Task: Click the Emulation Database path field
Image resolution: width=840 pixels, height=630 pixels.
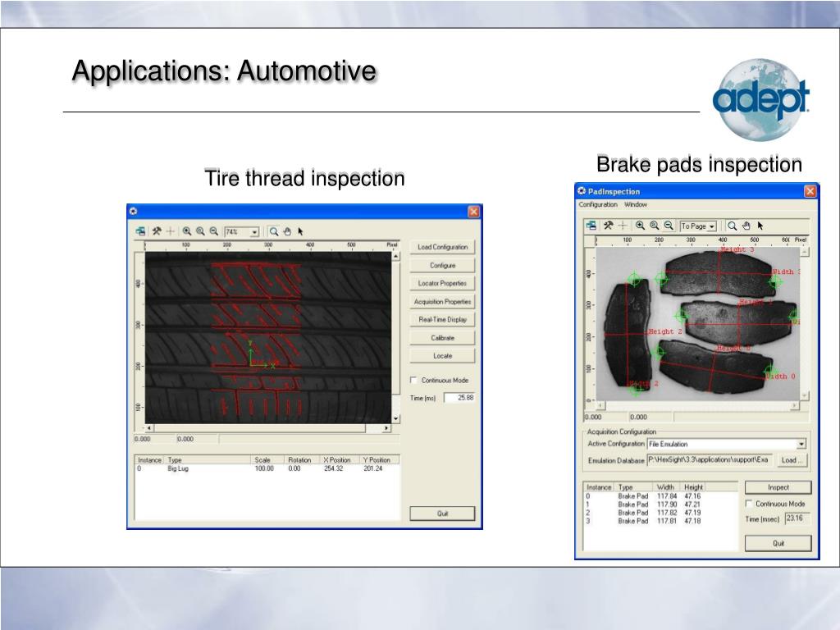Action: [710, 459]
